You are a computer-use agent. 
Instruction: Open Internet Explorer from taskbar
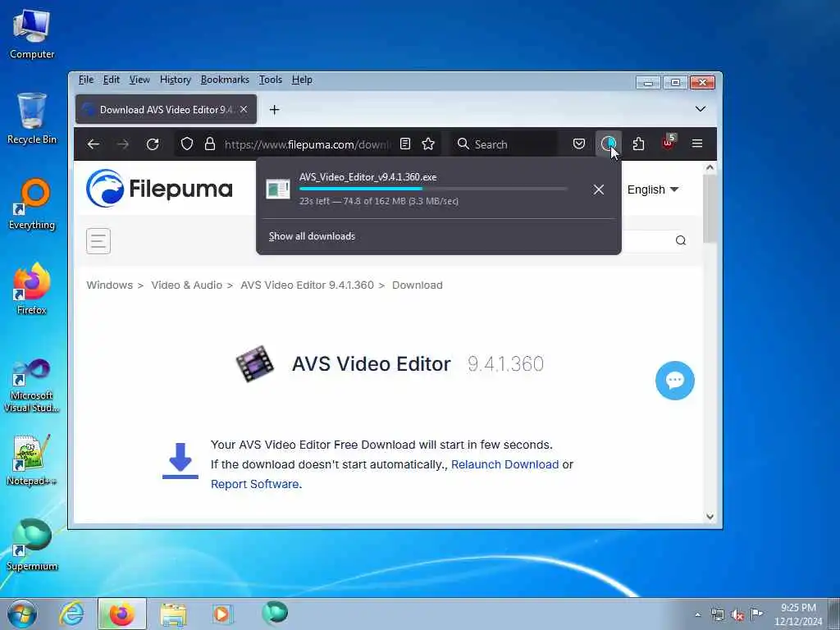tap(72, 614)
